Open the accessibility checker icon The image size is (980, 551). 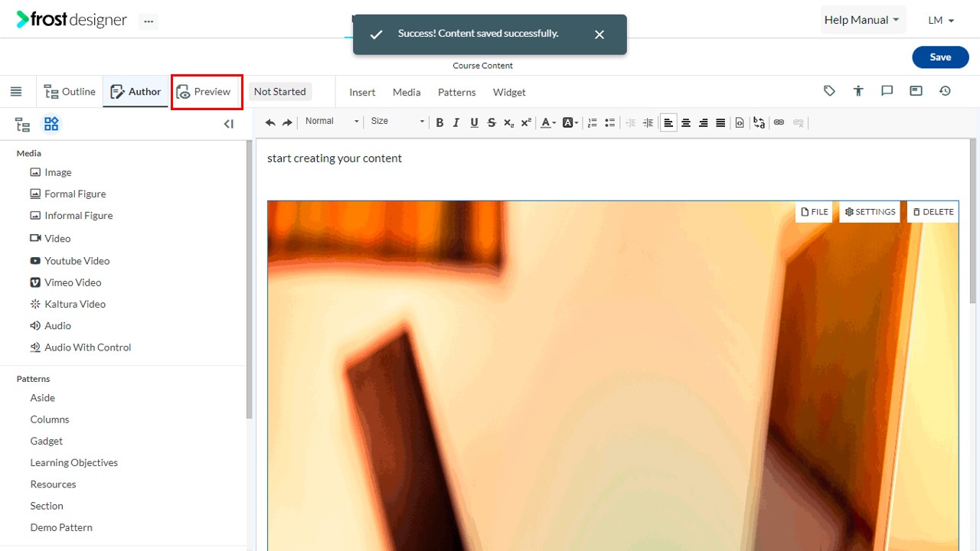pos(858,91)
